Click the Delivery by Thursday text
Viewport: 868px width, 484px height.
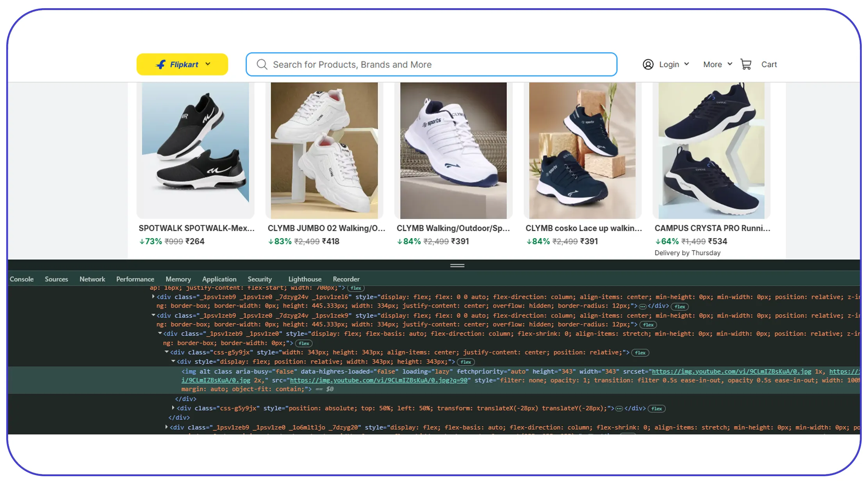pos(688,253)
